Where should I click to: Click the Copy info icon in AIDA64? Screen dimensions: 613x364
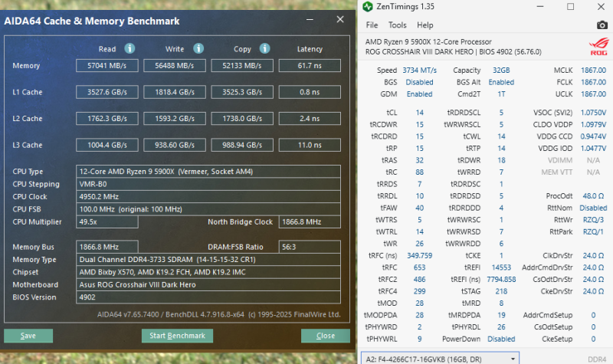click(264, 48)
